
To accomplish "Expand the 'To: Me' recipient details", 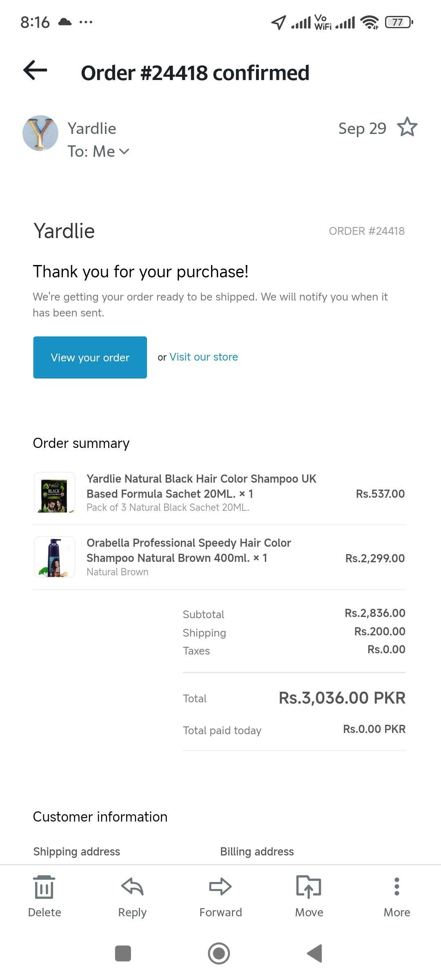I will pyautogui.click(x=124, y=151).
